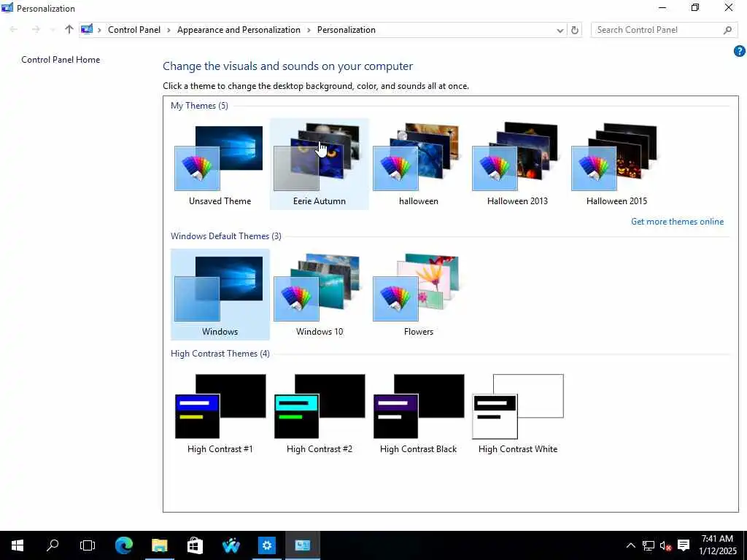Go to Control Panel Home
747x560 pixels.
tap(61, 60)
